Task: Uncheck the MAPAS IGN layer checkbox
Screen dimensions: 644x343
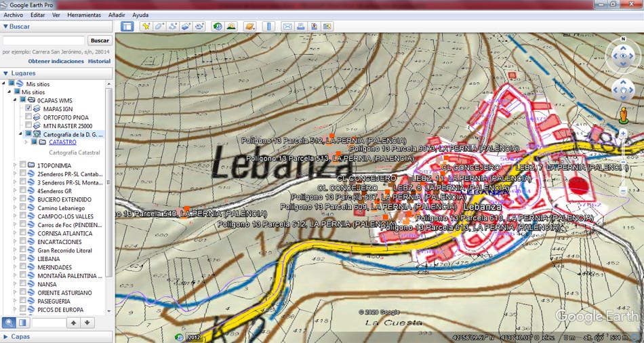Action: pos(28,108)
